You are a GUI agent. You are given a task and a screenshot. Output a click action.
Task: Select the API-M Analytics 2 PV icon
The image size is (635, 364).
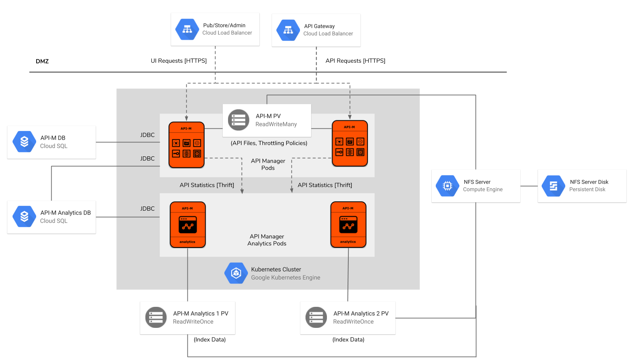coord(316,318)
